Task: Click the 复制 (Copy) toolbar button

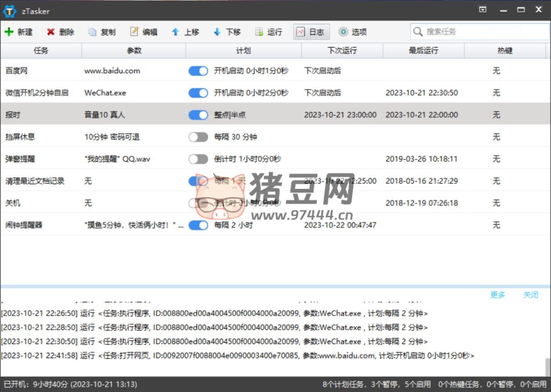Action: [102, 32]
